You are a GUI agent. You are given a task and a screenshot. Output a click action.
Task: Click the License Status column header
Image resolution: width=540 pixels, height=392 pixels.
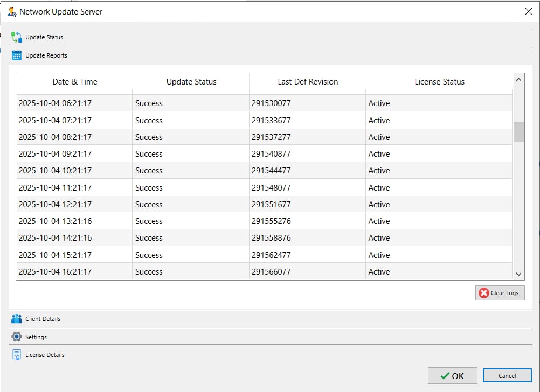point(439,82)
